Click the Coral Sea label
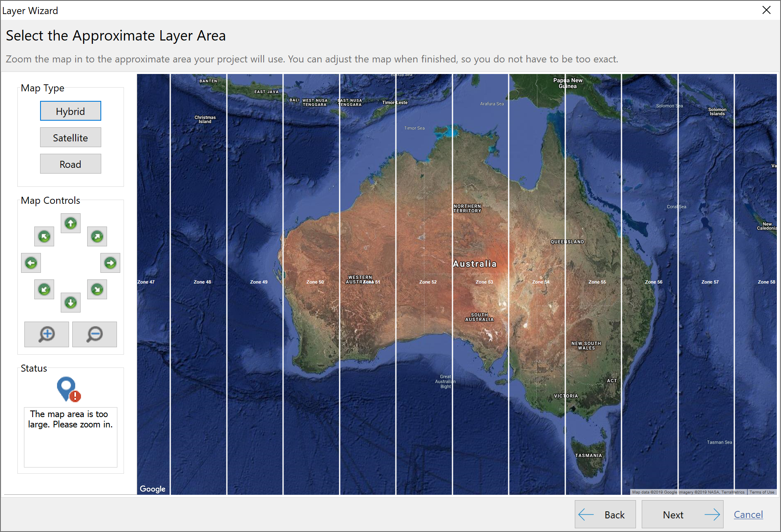781x532 pixels. pos(676,207)
